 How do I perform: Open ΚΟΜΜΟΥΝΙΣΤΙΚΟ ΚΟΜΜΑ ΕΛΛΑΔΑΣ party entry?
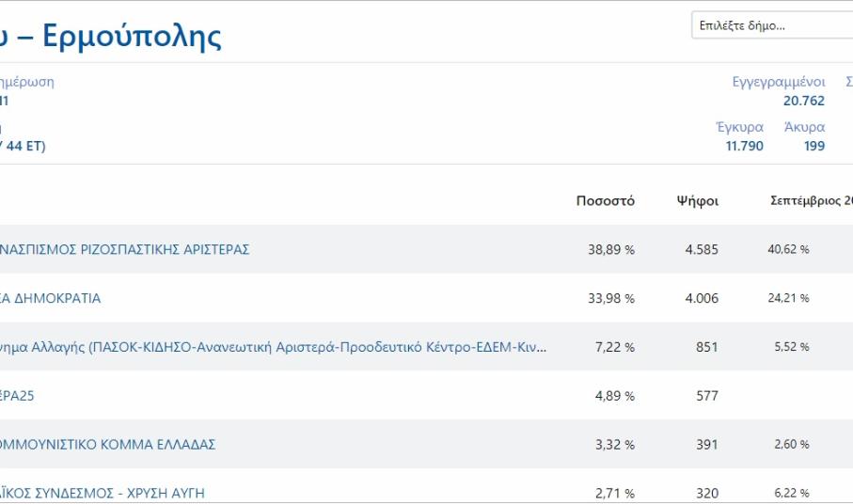107,445
